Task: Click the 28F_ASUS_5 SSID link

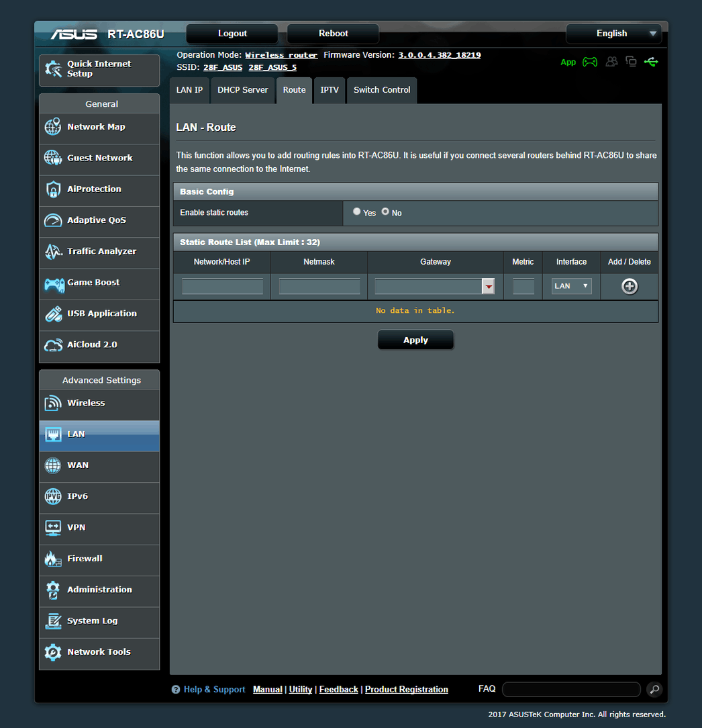Action: click(272, 67)
